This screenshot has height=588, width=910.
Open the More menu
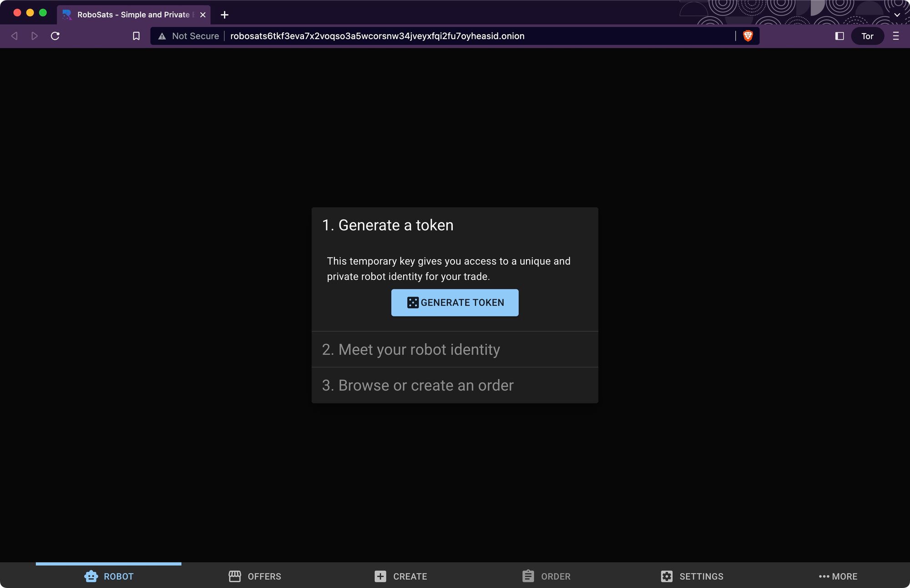838,576
